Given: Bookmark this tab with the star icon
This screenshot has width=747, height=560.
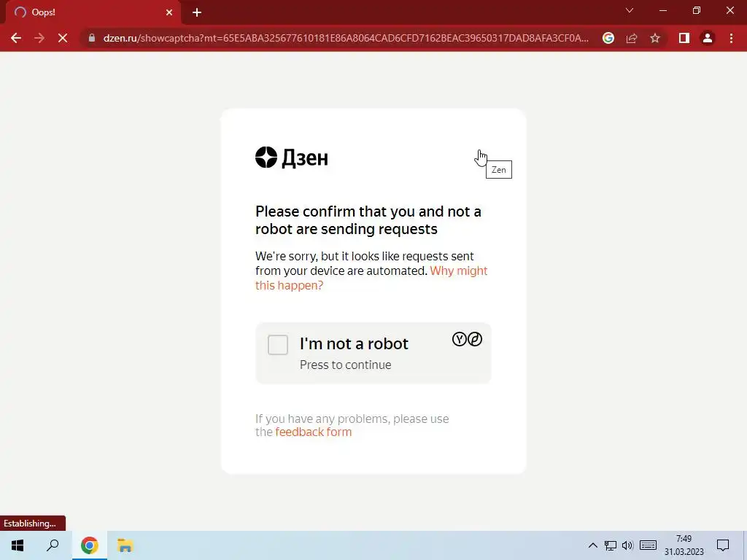Looking at the screenshot, I should [655, 38].
